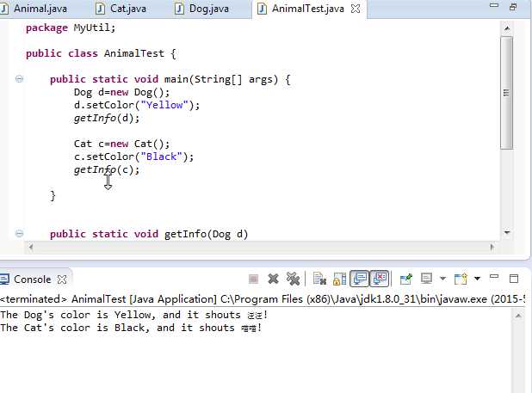Click the 'Cat c=new Cat();' line

click(121, 144)
